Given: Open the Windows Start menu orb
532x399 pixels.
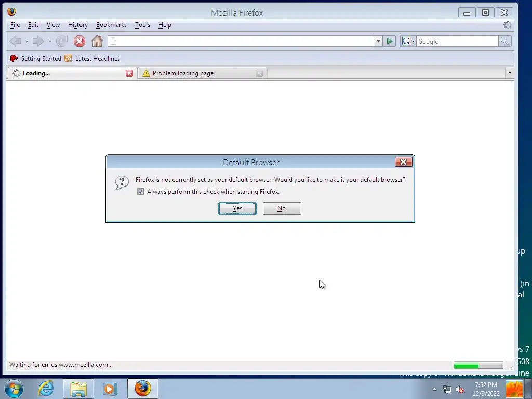Looking at the screenshot, I should (14, 389).
